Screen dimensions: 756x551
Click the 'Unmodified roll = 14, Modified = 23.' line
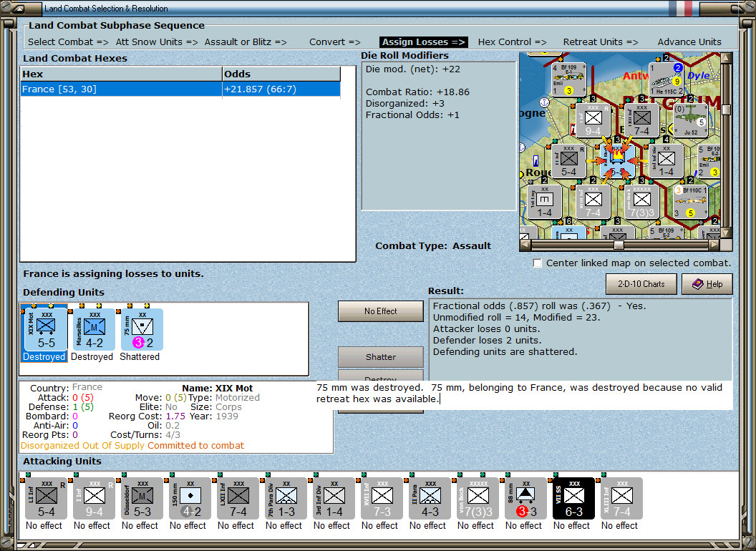pyautogui.click(x=516, y=317)
